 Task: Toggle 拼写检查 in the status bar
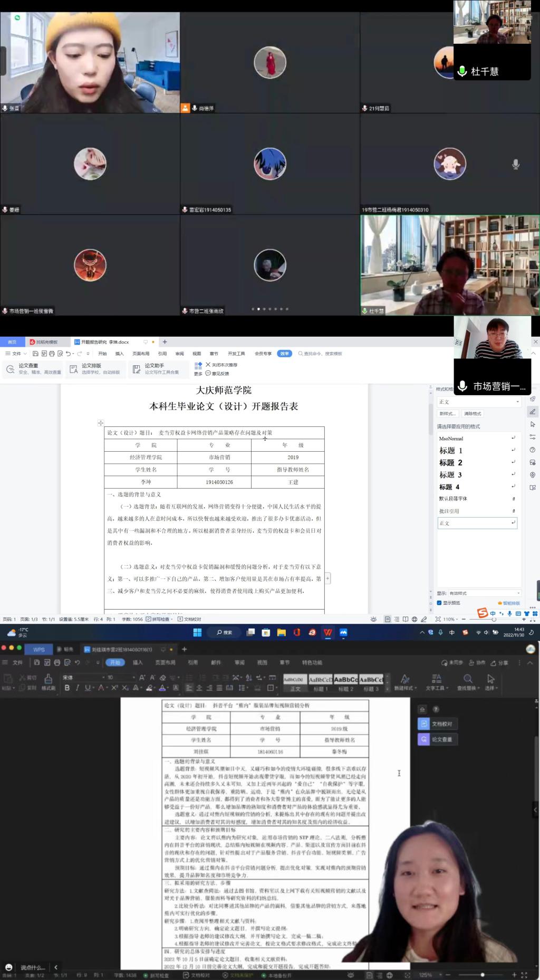158,619
